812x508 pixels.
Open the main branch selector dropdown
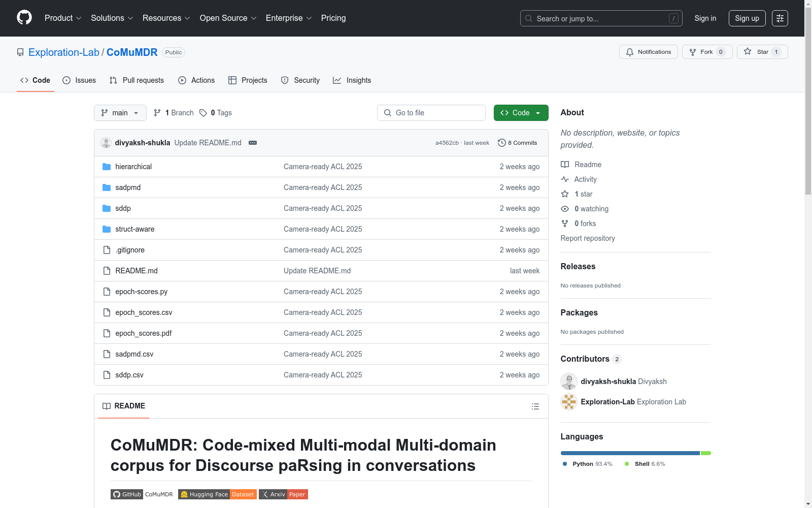(x=120, y=113)
